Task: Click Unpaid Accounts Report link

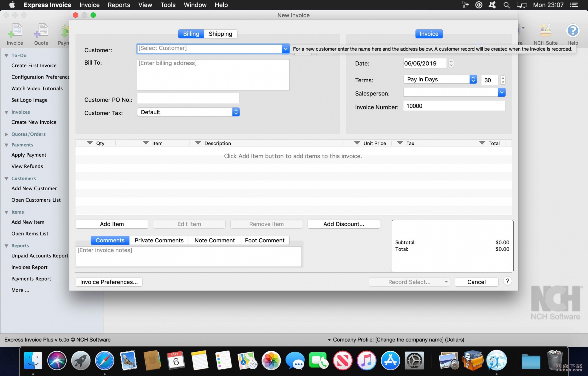Action: [40, 256]
